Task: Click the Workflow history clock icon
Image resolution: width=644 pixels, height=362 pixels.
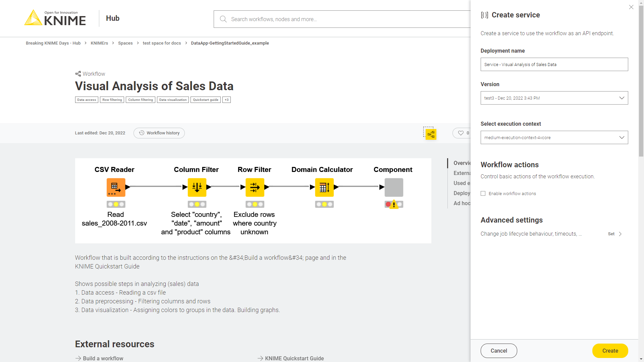Action: point(142,133)
